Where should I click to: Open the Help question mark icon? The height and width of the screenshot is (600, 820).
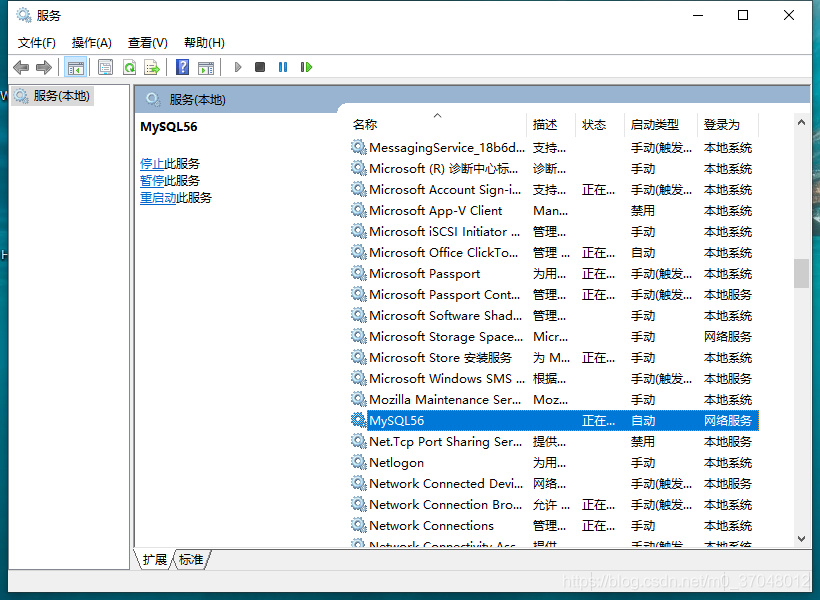point(183,67)
